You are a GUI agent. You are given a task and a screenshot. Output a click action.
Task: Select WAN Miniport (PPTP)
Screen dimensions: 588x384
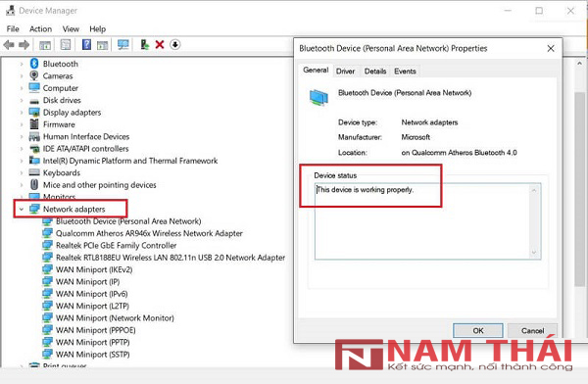tap(93, 342)
